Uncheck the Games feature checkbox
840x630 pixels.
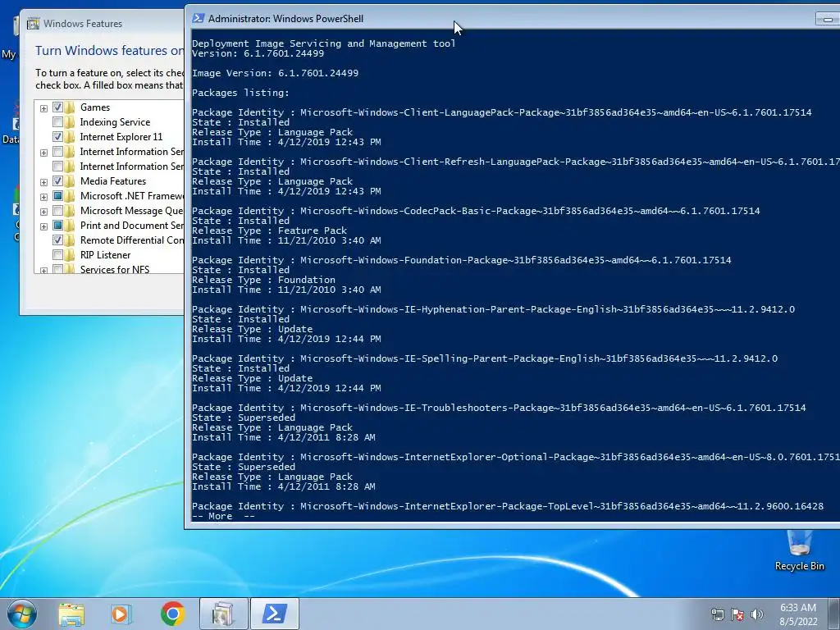click(x=57, y=107)
